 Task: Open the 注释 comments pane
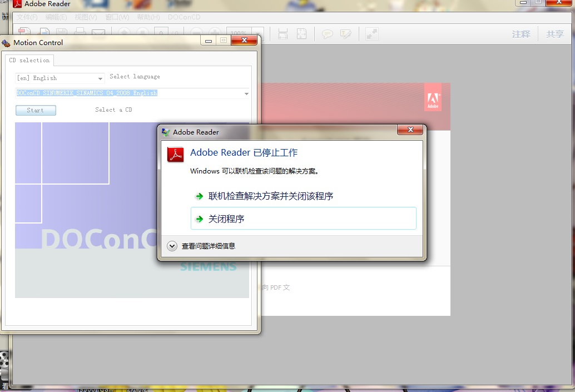(x=521, y=34)
